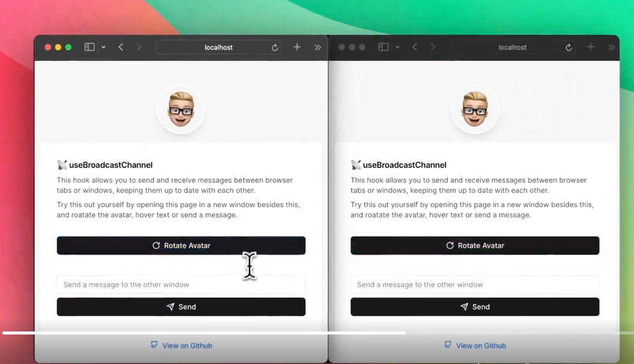
Task: Click the avatar memoji in the right page
Action: (x=475, y=109)
